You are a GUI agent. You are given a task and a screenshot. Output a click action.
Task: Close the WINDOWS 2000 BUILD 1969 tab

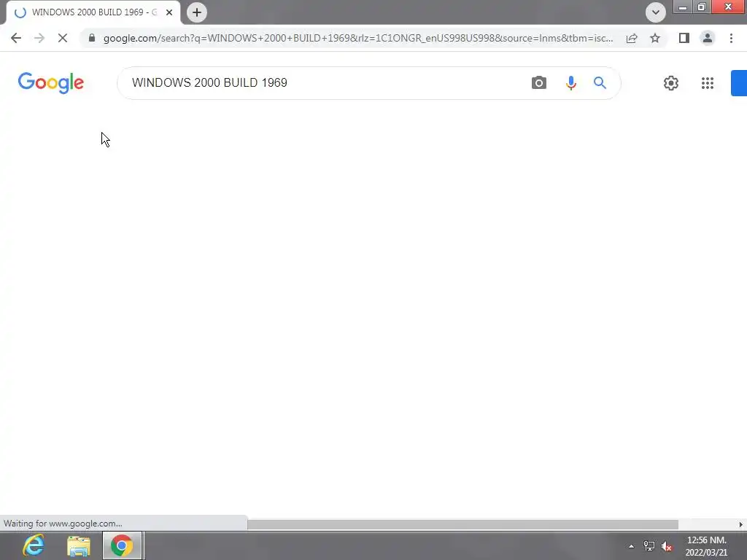(169, 12)
